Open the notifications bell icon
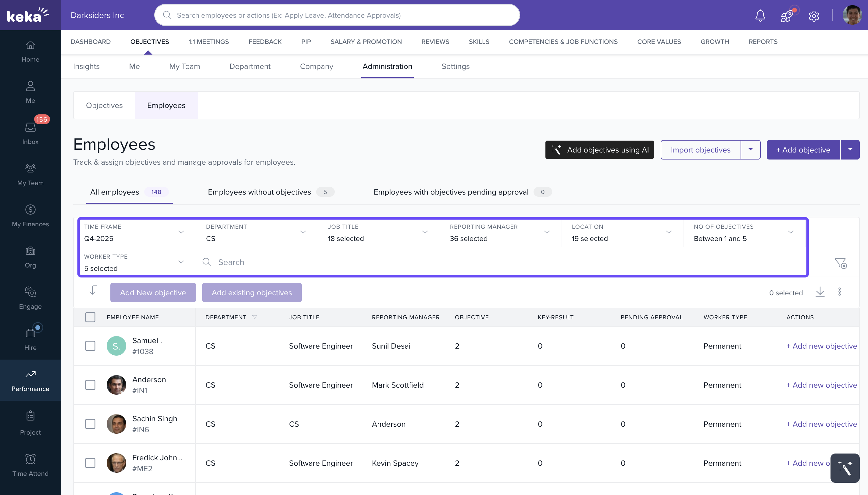This screenshot has width=868, height=495. [x=760, y=15]
